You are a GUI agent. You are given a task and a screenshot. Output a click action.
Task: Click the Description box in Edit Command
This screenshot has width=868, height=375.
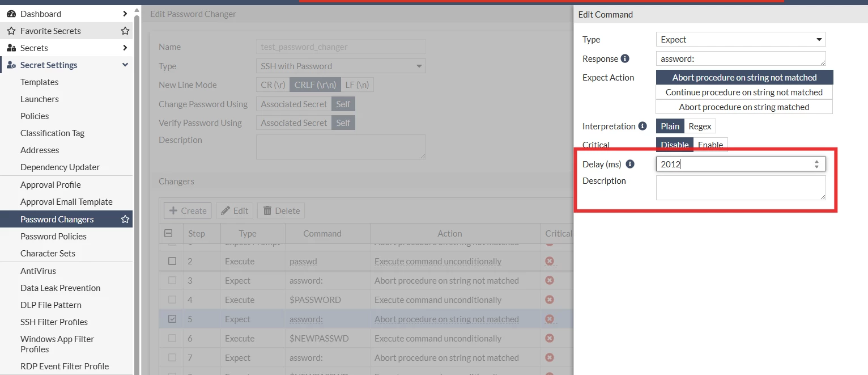point(741,187)
